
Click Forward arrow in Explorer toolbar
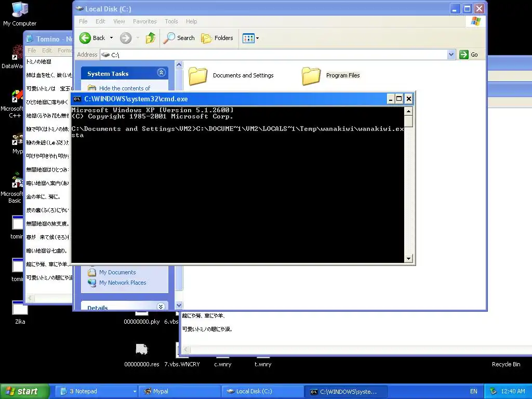point(126,38)
